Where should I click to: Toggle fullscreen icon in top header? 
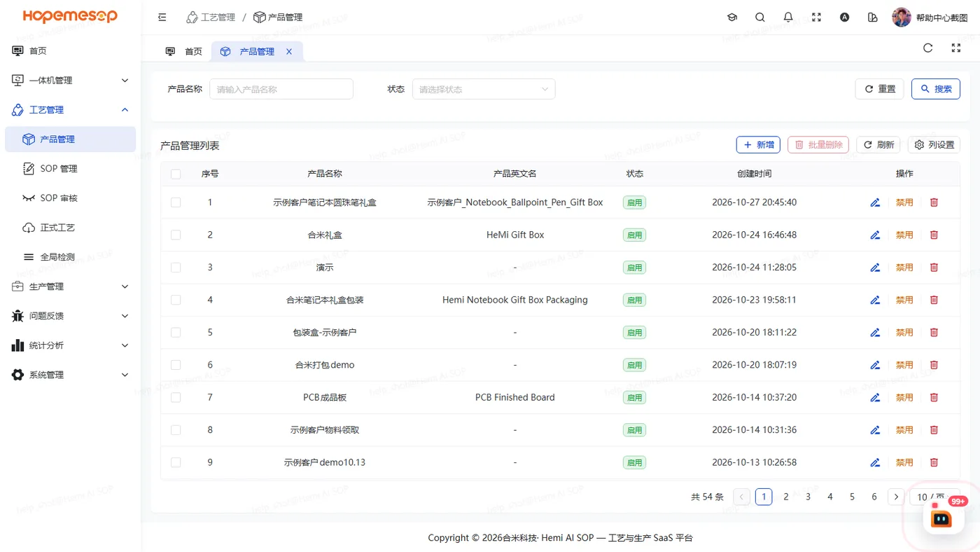(x=816, y=18)
